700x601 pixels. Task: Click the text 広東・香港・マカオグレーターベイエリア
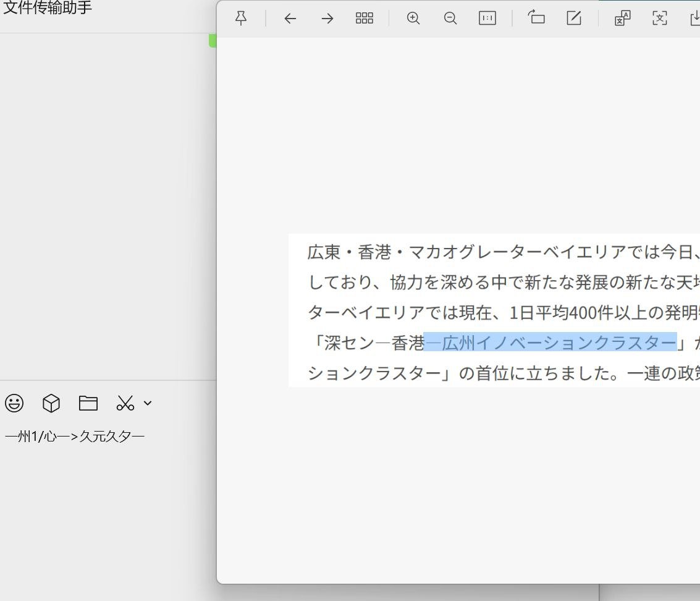tap(466, 252)
